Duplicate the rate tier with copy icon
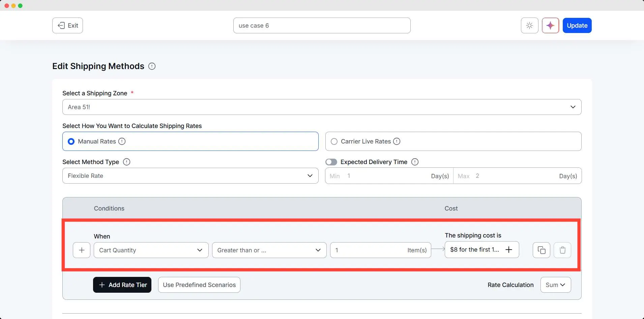644x319 pixels. (541, 250)
